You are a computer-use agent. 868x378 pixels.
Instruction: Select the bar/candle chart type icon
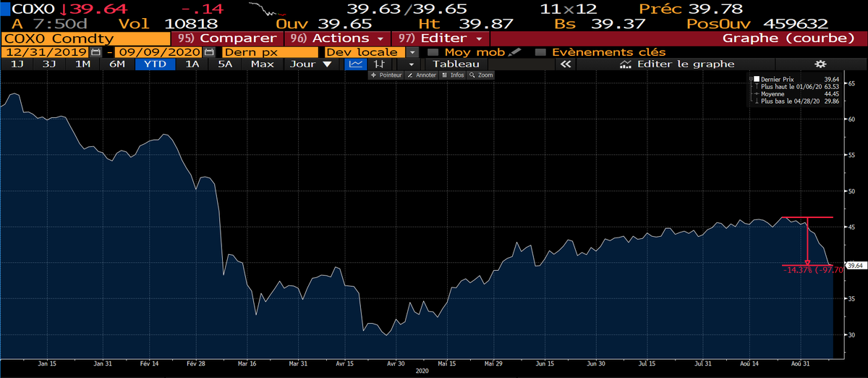click(378, 64)
